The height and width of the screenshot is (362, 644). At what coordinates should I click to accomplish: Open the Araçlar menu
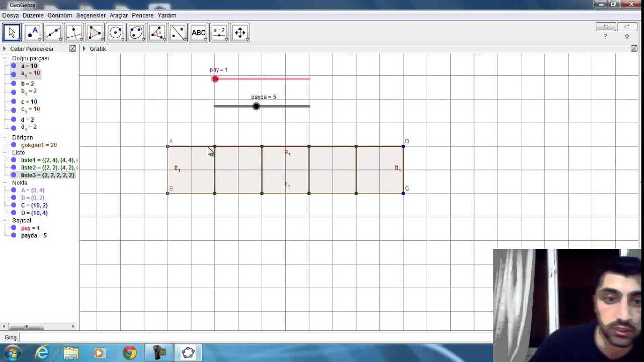pos(119,16)
